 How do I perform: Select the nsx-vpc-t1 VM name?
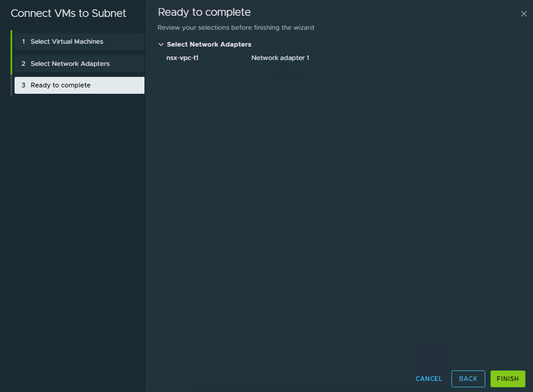[x=182, y=58]
